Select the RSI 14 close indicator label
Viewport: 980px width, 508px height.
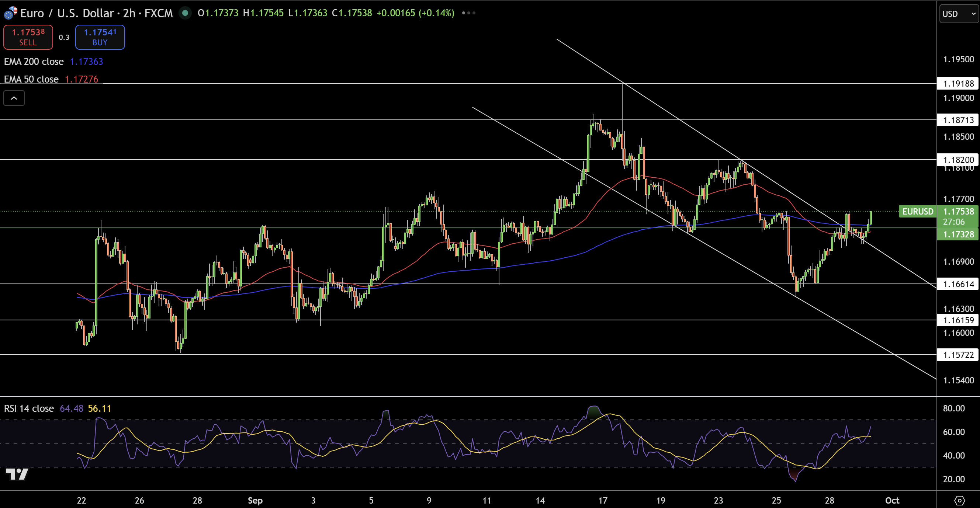pyautogui.click(x=29, y=408)
